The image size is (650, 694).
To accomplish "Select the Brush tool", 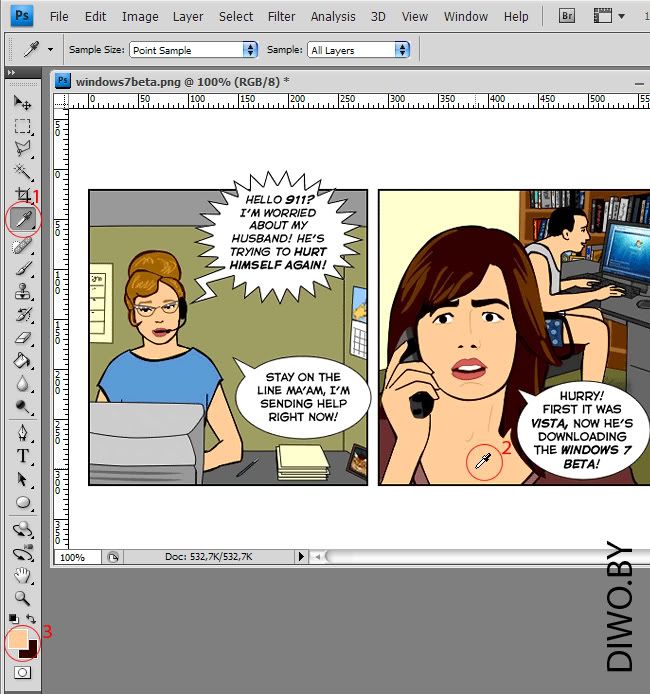I will coord(22,268).
